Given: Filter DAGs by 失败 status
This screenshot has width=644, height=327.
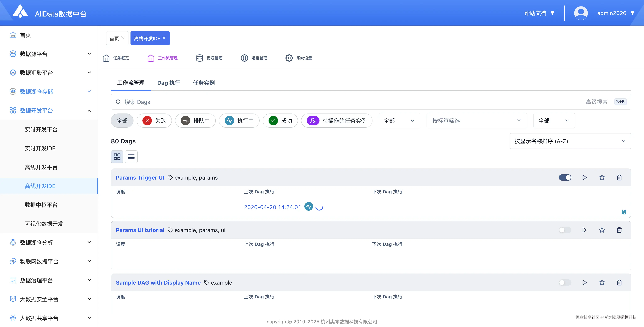Looking at the screenshot, I should (x=154, y=121).
